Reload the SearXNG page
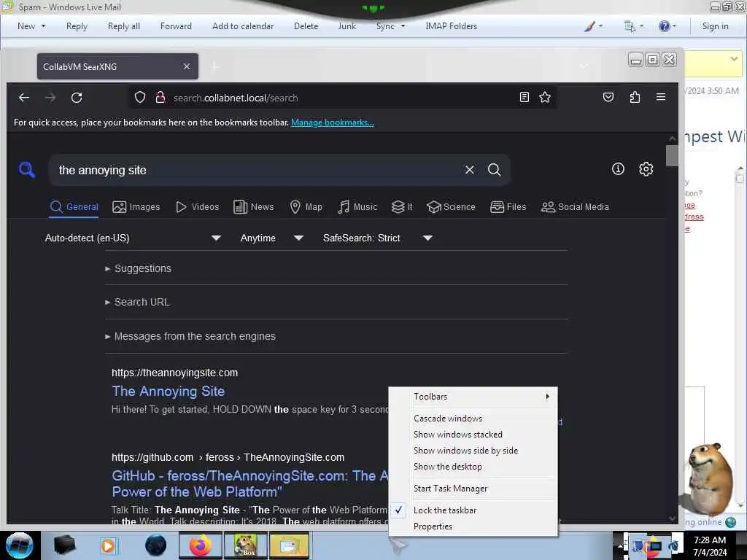This screenshot has height=560, width=747. 76,98
